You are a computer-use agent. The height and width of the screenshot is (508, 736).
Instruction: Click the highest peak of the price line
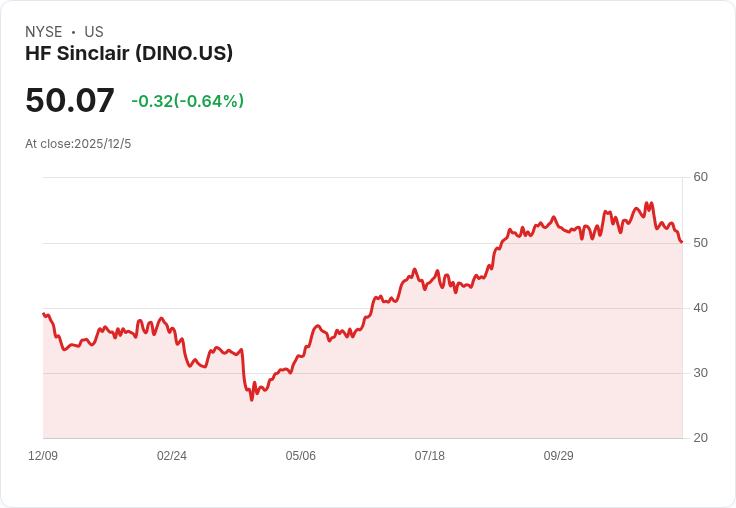coord(647,203)
